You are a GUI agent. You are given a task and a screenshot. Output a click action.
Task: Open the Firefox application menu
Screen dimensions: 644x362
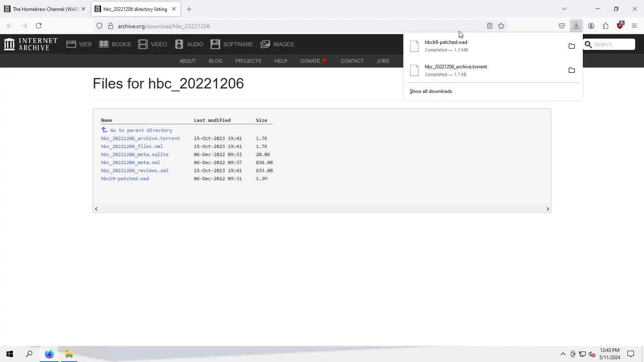[634, 26]
